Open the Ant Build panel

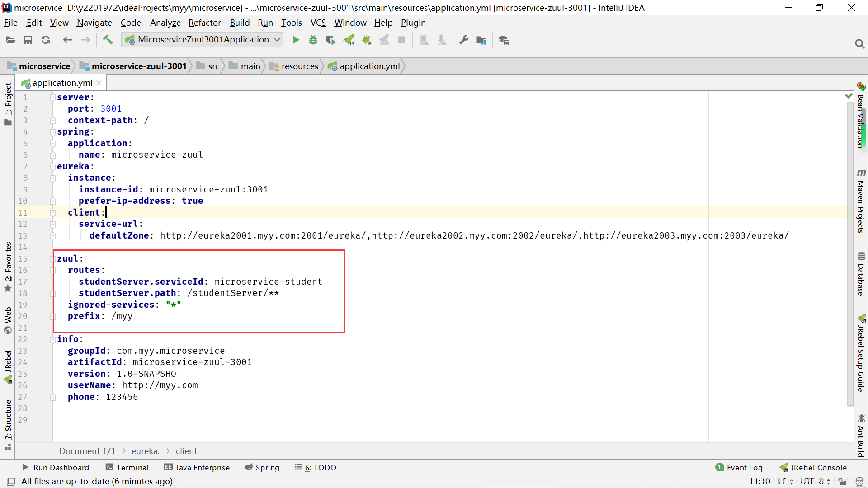(x=861, y=436)
